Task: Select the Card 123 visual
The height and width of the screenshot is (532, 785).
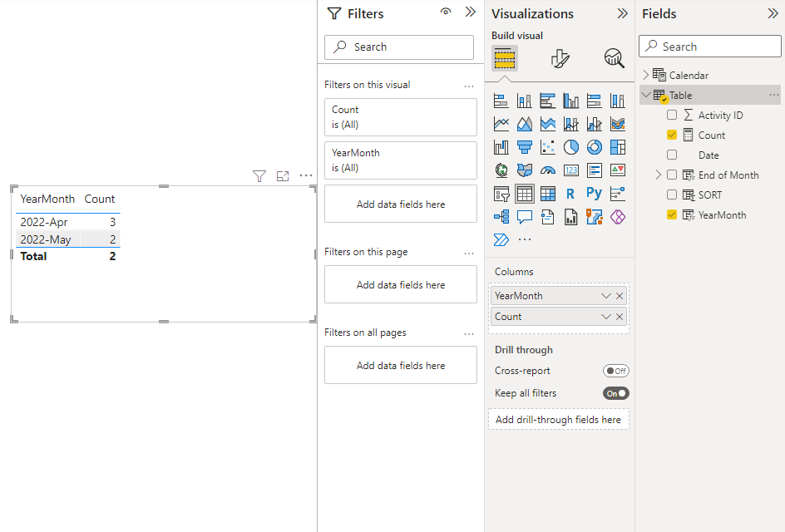Action: tap(570, 170)
